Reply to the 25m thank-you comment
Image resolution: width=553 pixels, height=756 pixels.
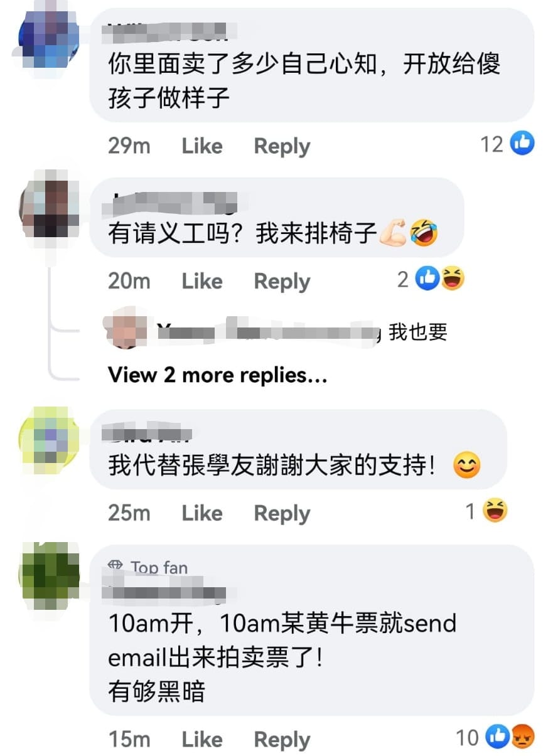coord(282,513)
